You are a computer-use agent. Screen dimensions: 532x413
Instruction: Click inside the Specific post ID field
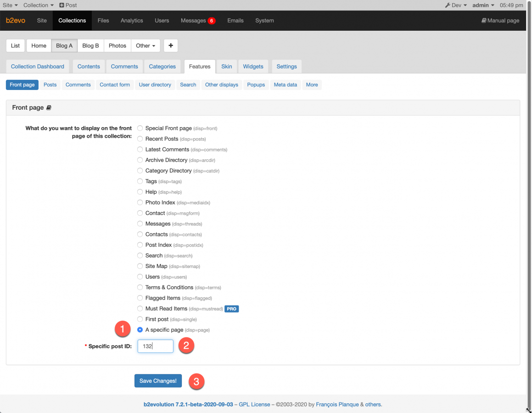(x=155, y=346)
